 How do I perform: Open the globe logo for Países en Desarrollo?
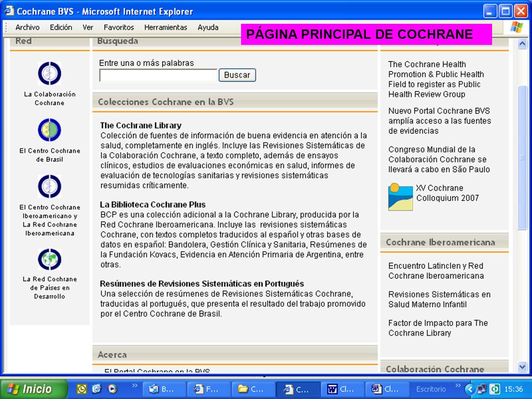point(49,259)
